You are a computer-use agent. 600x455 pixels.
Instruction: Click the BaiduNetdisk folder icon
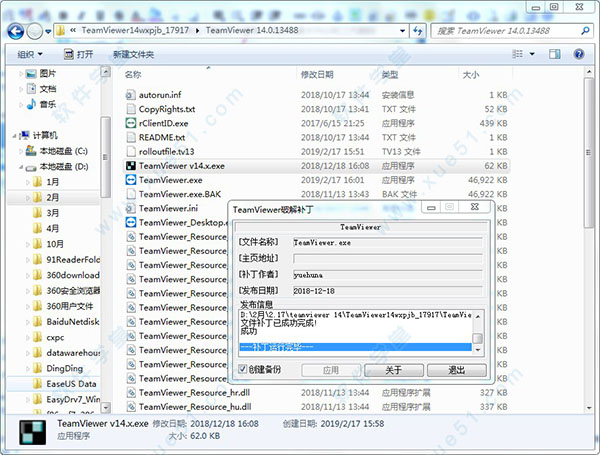point(38,322)
